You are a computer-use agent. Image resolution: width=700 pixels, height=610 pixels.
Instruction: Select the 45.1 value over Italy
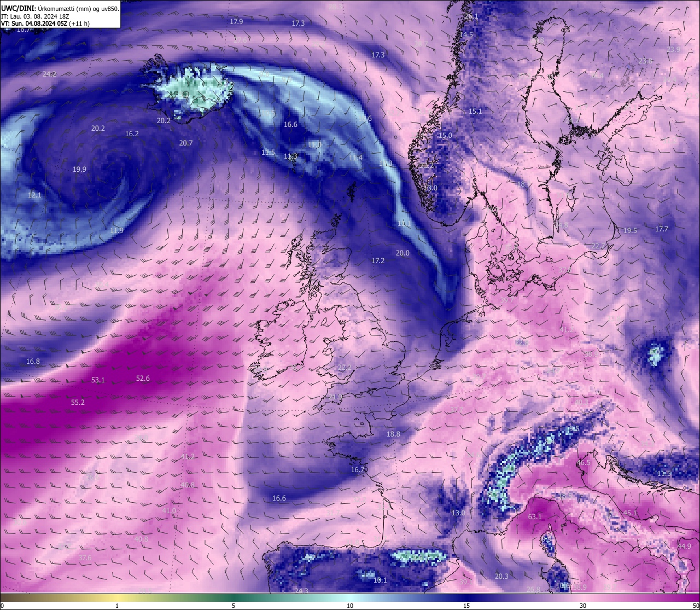tap(630, 513)
